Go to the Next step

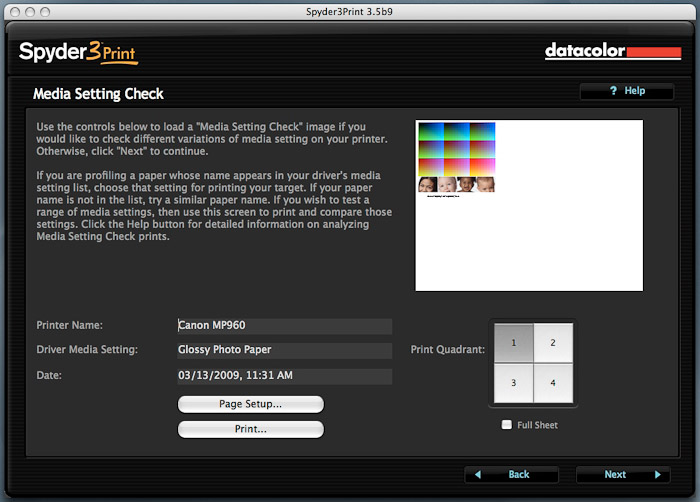coord(621,474)
